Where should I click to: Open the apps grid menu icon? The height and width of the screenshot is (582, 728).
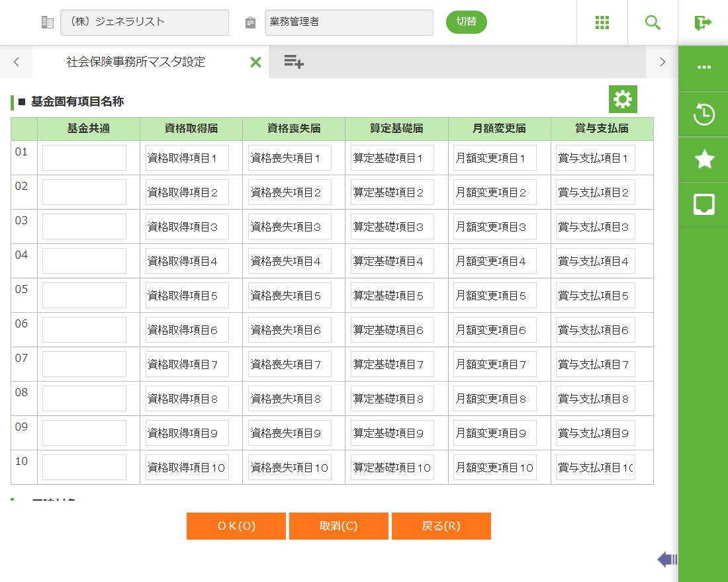pos(602,22)
